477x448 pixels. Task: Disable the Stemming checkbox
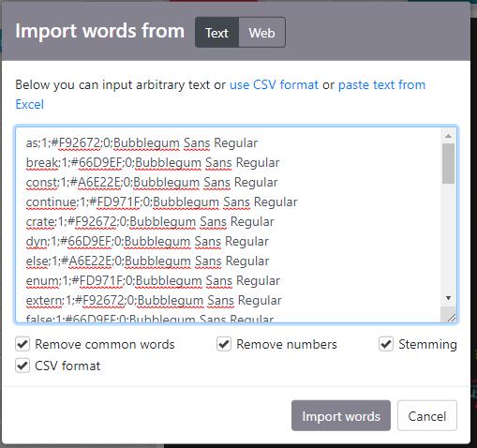(386, 344)
